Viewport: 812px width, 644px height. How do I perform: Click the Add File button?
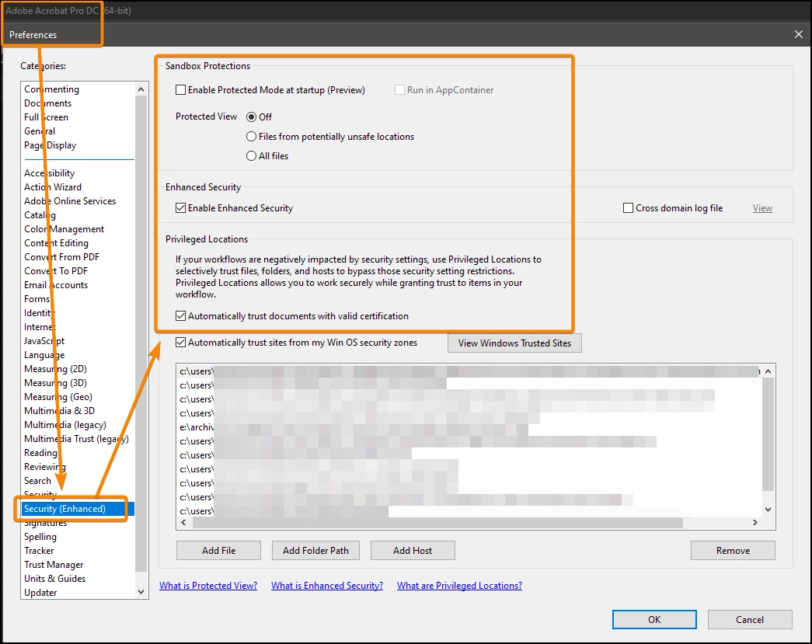click(x=218, y=550)
